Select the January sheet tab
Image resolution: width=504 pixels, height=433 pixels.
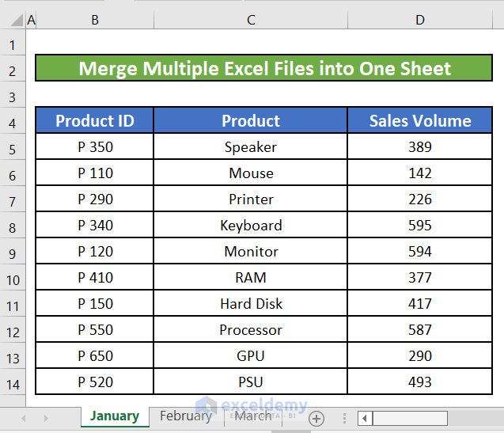[x=114, y=416]
